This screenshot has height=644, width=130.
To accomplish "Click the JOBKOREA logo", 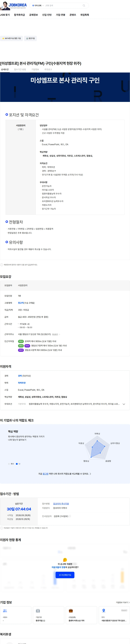I will tap(17, 5).
